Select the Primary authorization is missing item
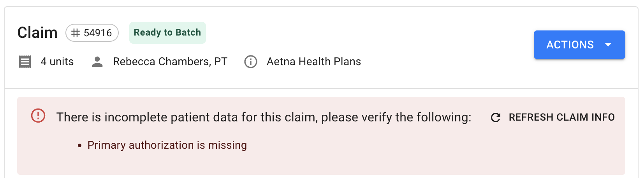The image size is (644, 178). click(167, 145)
